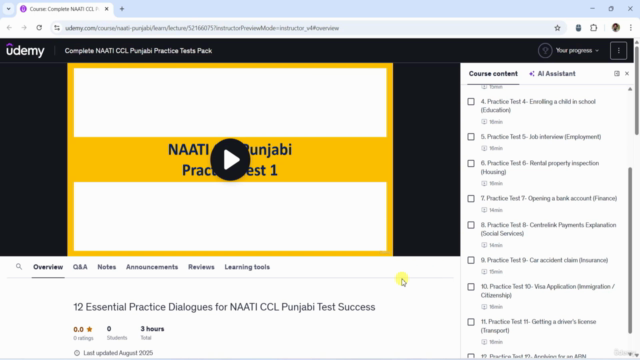This screenshot has height=360, width=640.
Task: Click video icon under Practice Test 6
Action: (484, 183)
